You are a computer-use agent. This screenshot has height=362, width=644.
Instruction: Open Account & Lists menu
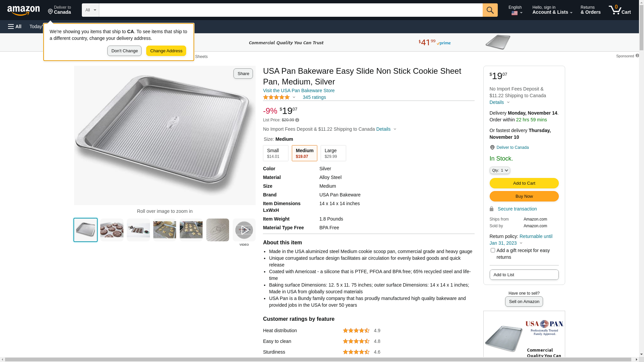[552, 10]
